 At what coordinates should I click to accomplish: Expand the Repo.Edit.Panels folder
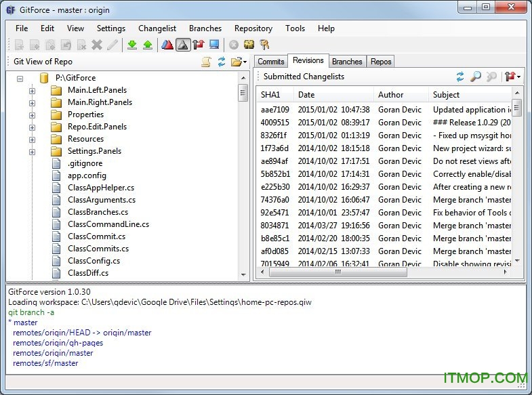(x=33, y=127)
